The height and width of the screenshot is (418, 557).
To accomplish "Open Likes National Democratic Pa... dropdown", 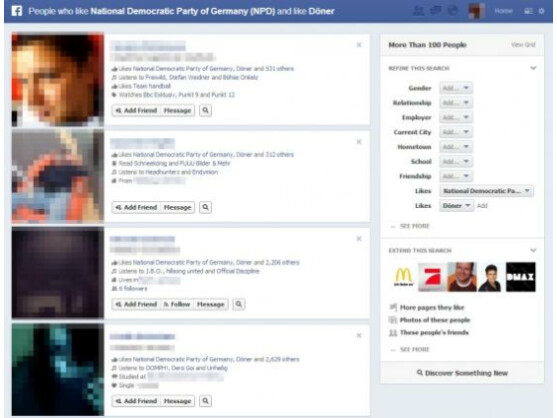I will tap(486, 191).
